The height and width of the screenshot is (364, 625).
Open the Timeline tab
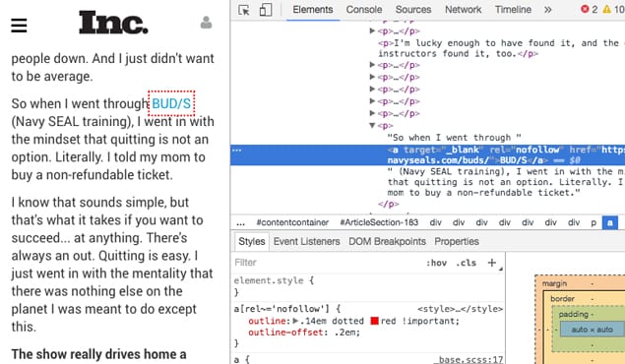pyautogui.click(x=513, y=10)
